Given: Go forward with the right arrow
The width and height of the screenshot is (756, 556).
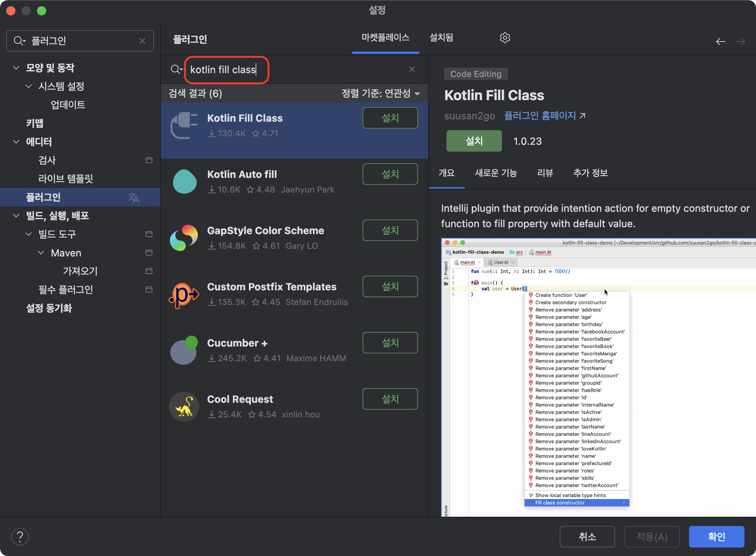Looking at the screenshot, I should pyautogui.click(x=740, y=42).
